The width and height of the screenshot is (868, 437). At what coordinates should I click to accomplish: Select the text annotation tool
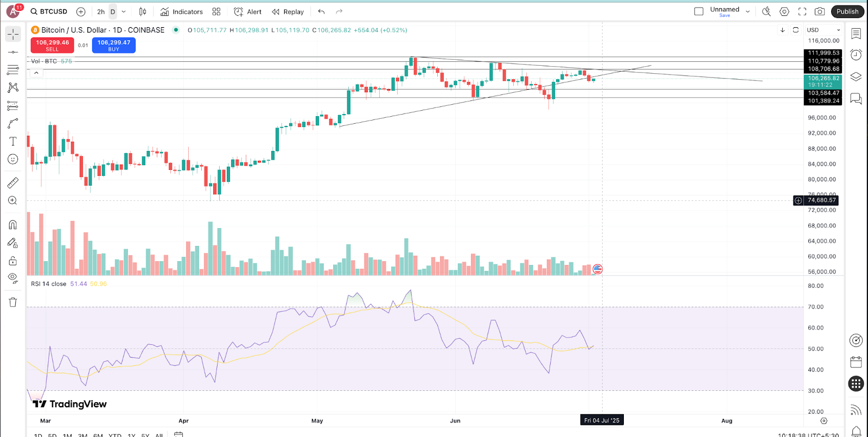click(13, 141)
